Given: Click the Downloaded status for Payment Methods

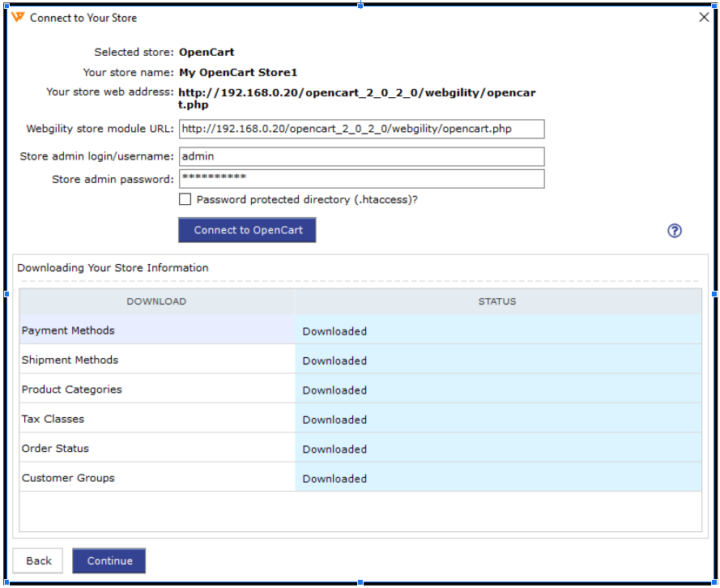Looking at the screenshot, I should (334, 331).
